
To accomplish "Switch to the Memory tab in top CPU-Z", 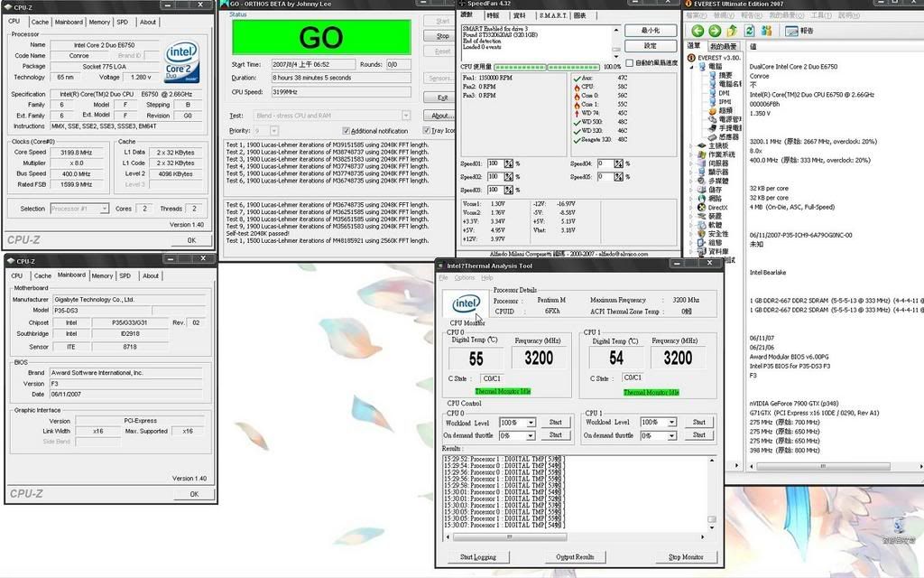I will [x=99, y=22].
